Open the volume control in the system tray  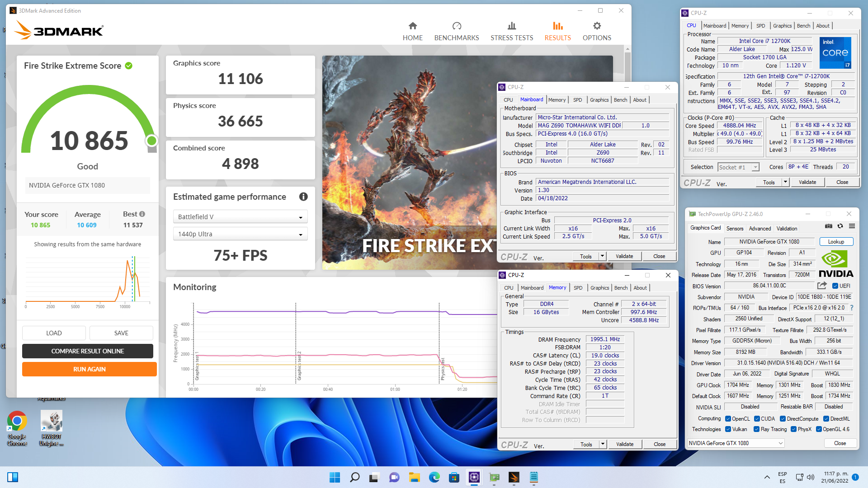click(810, 477)
